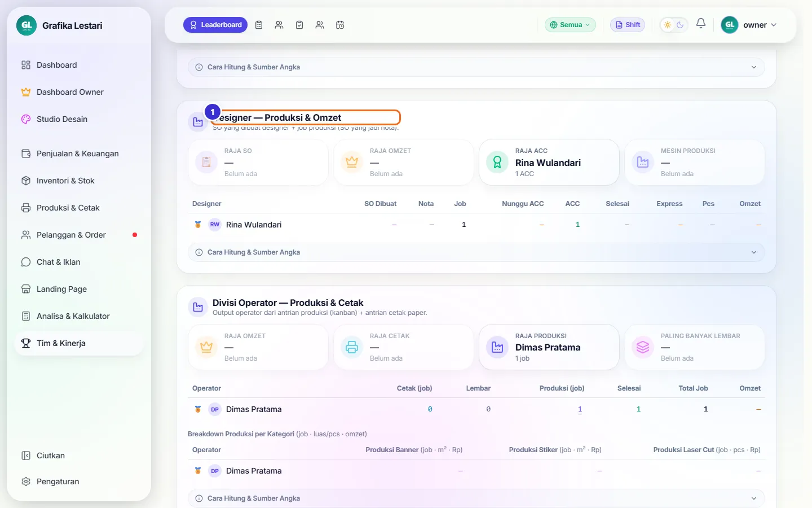
Task: Click the Total Job column header
Action: tap(693, 388)
